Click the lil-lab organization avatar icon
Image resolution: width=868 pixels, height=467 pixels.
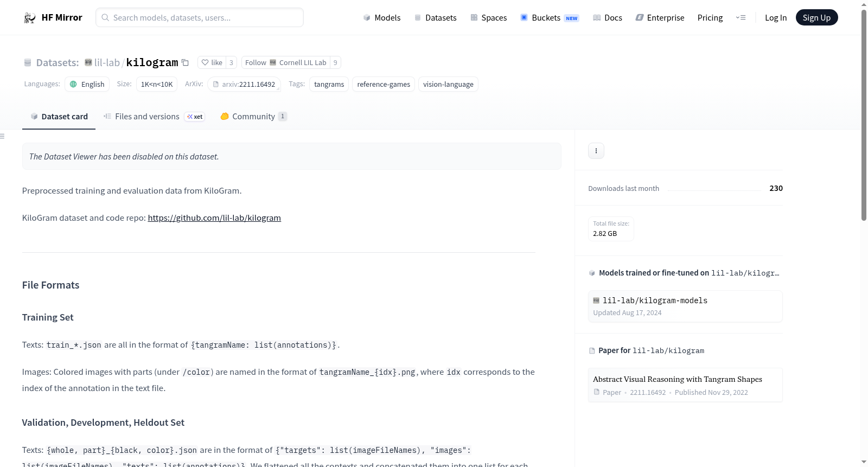88,62
